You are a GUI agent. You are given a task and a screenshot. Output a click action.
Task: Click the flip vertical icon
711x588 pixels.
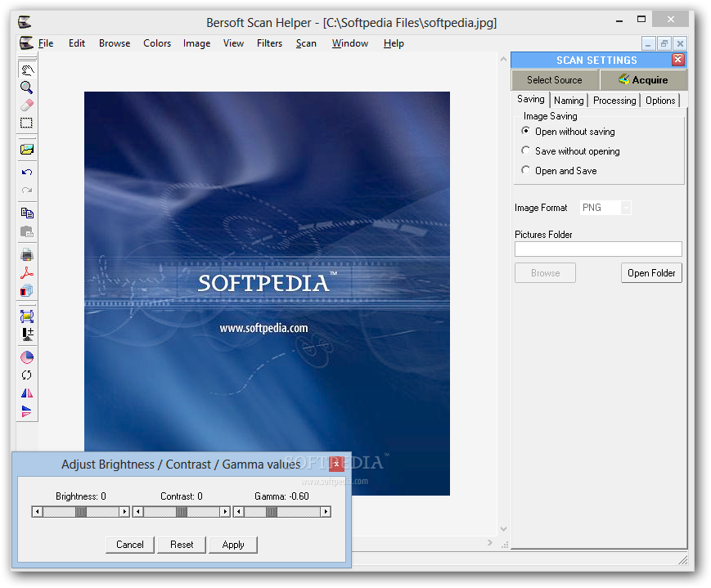(27, 411)
